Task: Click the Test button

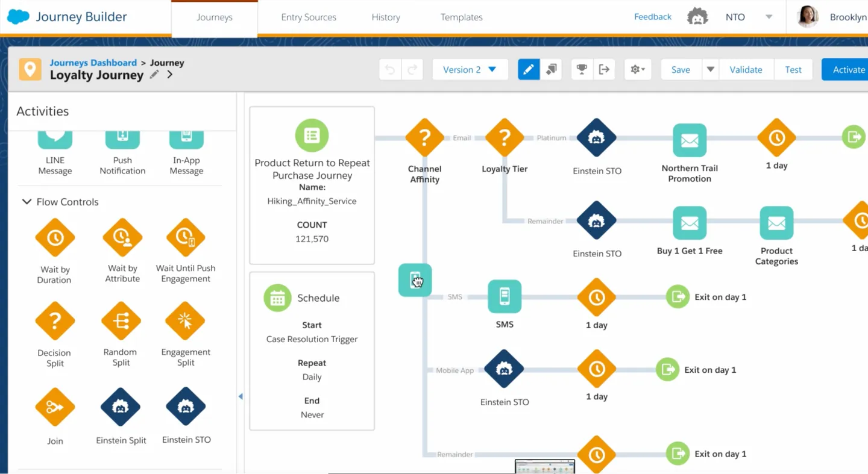Action: [793, 70]
